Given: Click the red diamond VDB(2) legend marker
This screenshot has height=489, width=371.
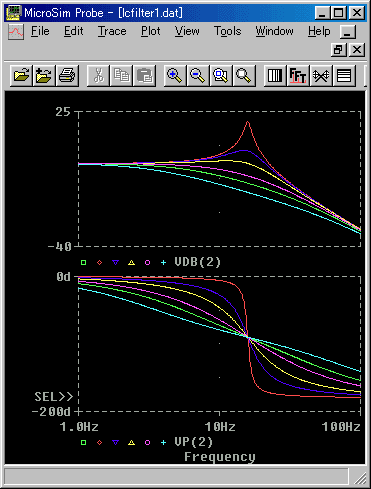Looking at the screenshot, I should (x=99, y=263).
